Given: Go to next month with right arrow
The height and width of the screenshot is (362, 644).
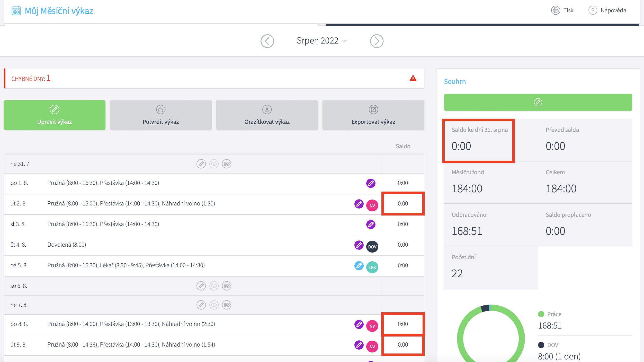Looking at the screenshot, I should pos(377,41).
